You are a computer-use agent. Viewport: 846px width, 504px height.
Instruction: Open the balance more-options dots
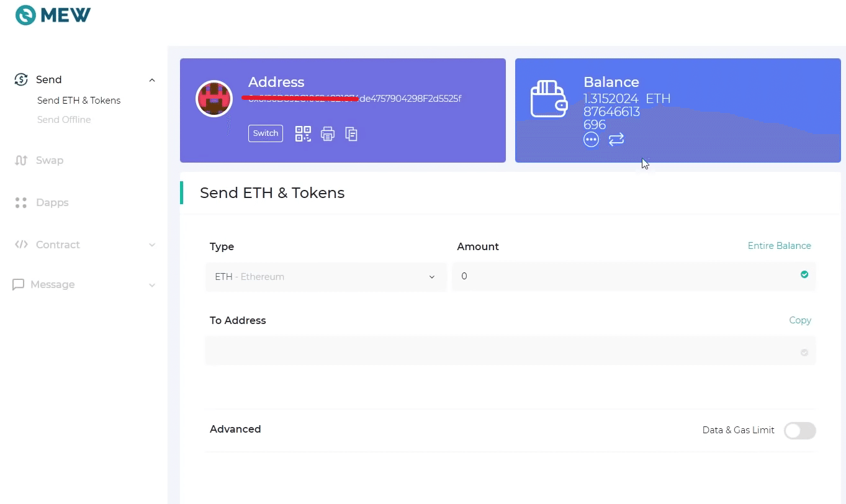click(x=591, y=140)
